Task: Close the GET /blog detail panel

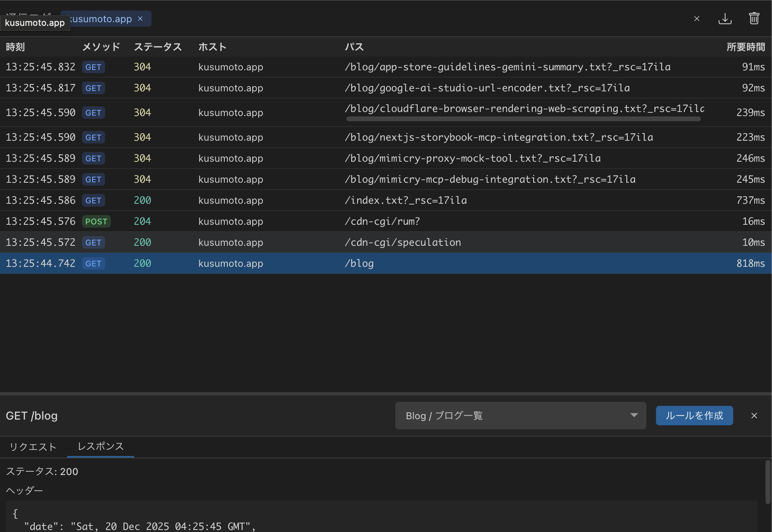Action: point(754,416)
